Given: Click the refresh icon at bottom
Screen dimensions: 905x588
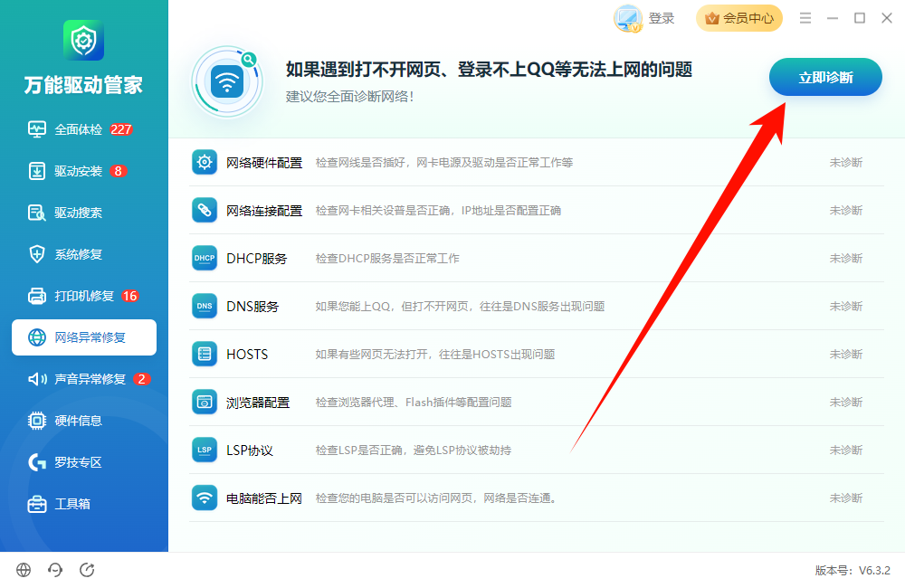Looking at the screenshot, I should (87, 570).
